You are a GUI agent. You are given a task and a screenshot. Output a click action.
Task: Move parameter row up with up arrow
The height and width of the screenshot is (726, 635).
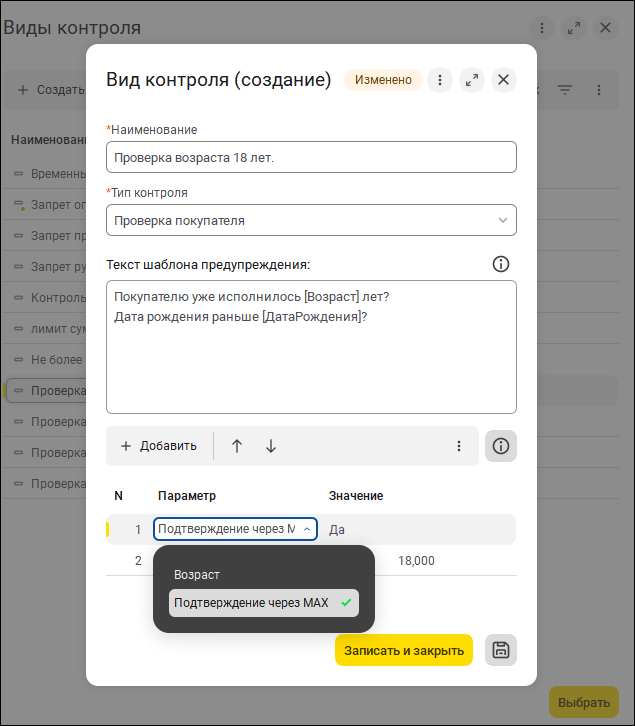[x=237, y=446]
